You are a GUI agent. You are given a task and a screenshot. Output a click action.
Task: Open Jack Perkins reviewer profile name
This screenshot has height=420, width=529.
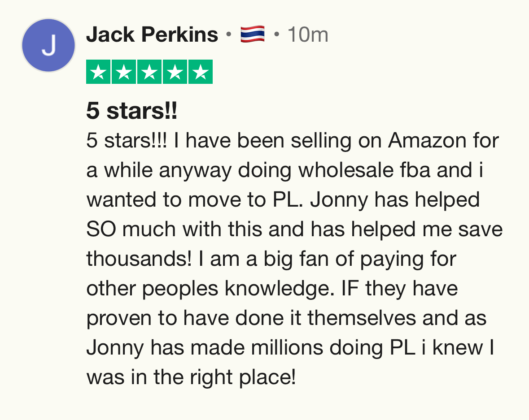(152, 35)
